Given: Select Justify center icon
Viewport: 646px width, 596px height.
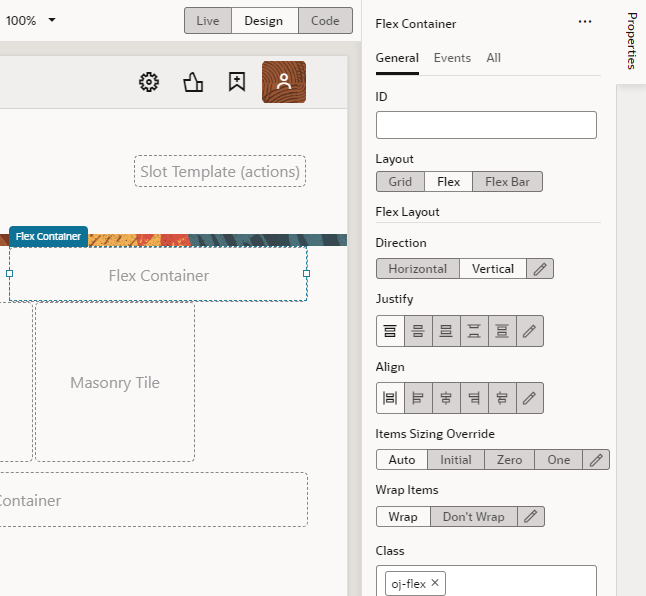Looking at the screenshot, I should click(418, 331).
